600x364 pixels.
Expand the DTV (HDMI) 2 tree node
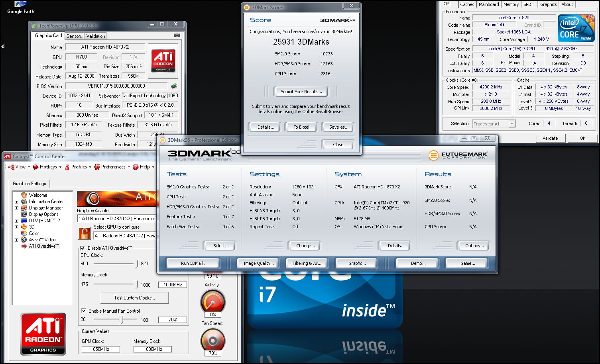16,221
